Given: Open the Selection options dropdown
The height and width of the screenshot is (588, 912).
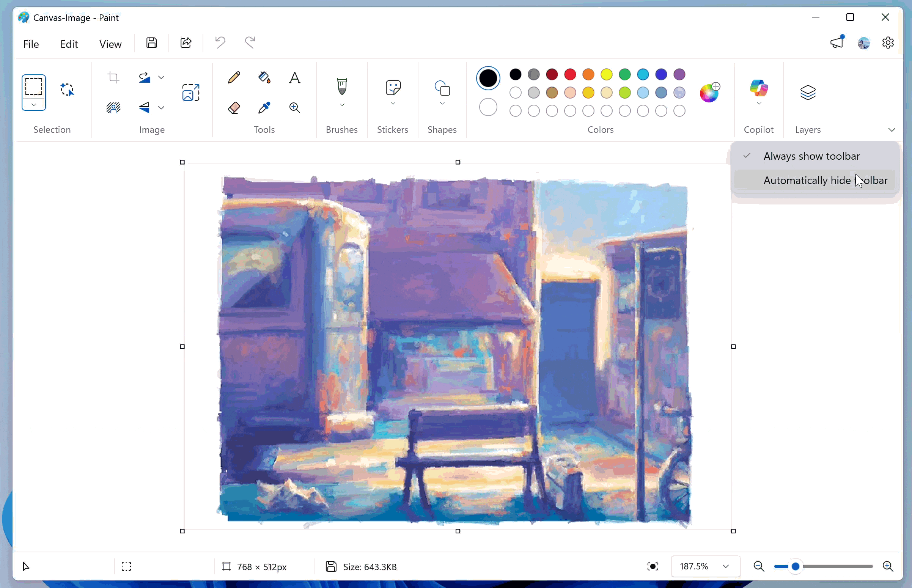Looking at the screenshot, I should point(34,104).
